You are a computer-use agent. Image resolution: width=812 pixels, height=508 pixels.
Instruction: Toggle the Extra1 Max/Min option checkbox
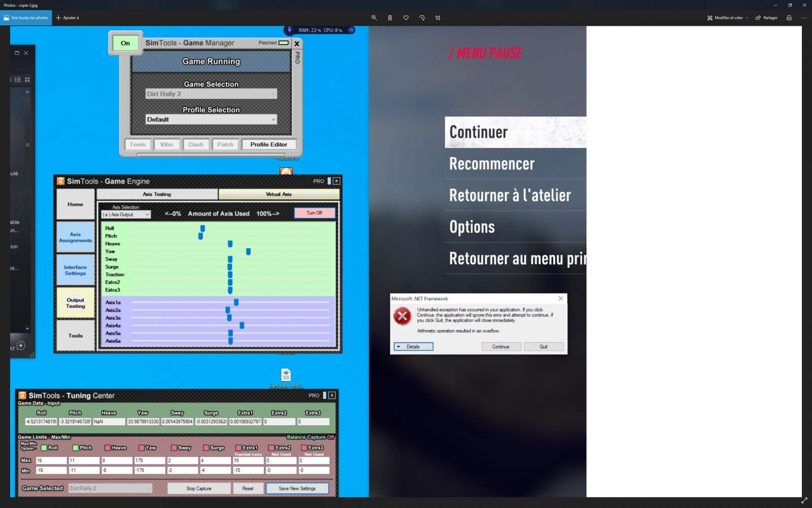point(239,448)
